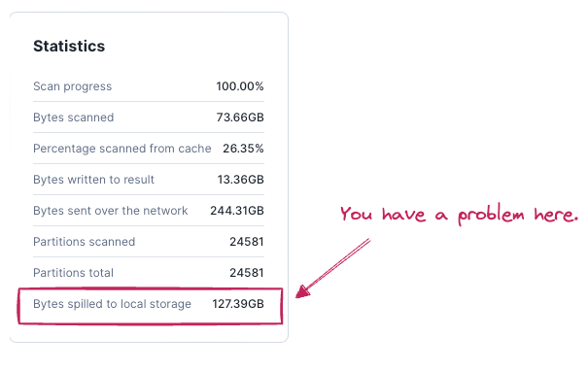Click the 'You have a problem here.' annotation

(x=459, y=215)
